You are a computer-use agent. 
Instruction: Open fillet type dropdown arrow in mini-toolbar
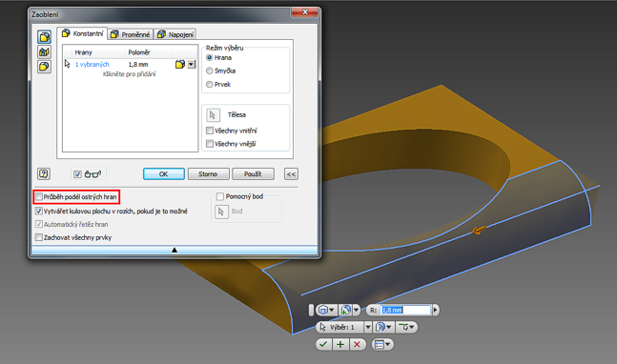tap(332, 310)
